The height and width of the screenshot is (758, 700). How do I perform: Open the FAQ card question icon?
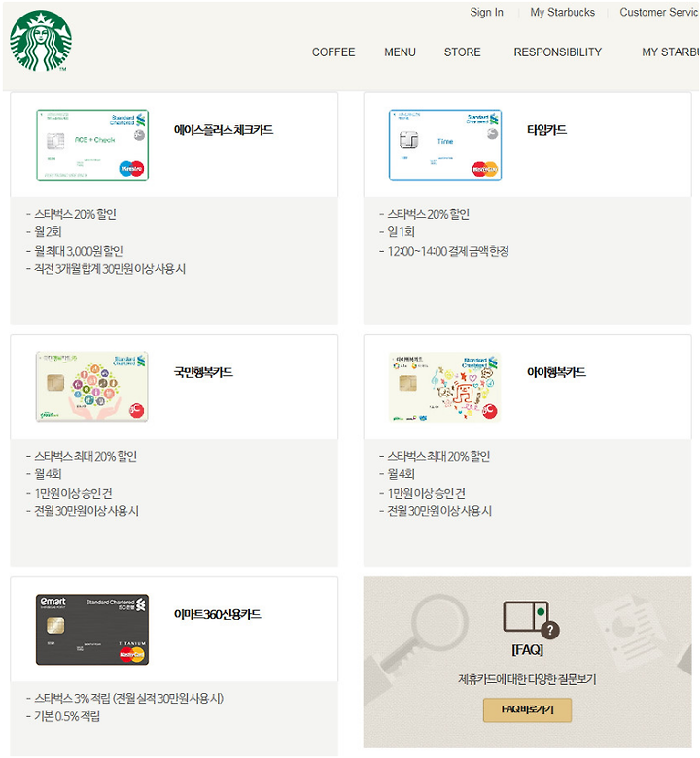pyautogui.click(x=531, y=619)
